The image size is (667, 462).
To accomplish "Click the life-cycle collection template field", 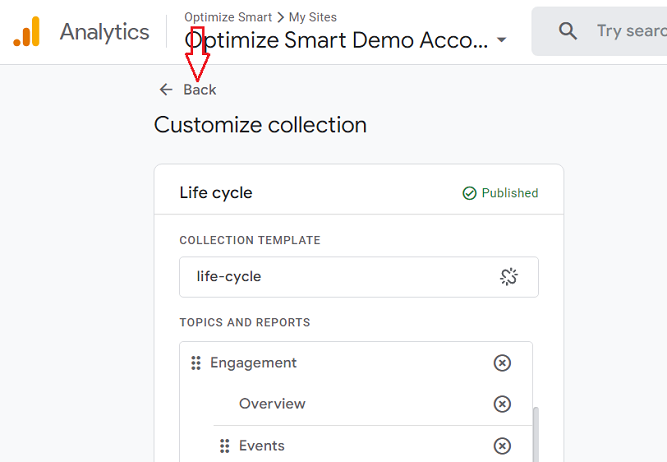I will [340, 277].
